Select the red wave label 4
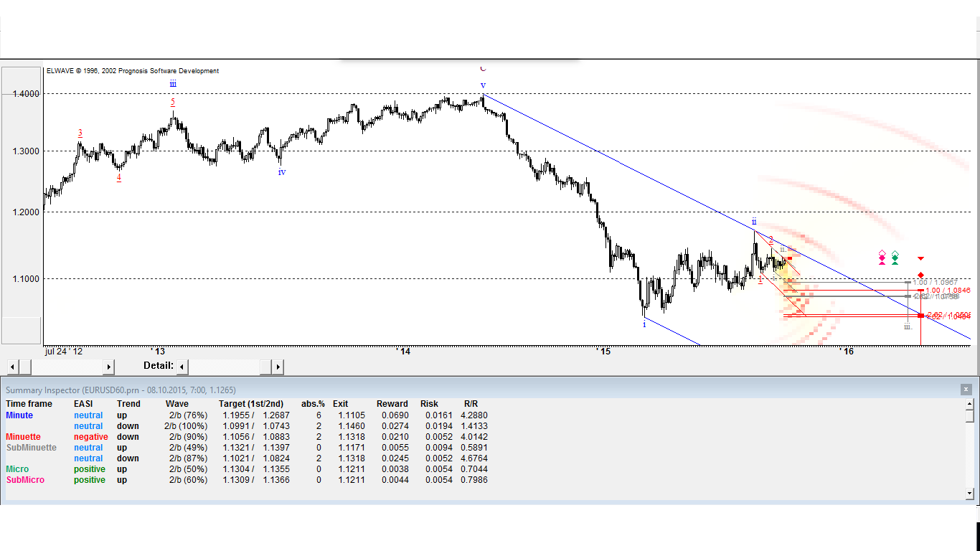This screenshot has width=980, height=551. (119, 177)
